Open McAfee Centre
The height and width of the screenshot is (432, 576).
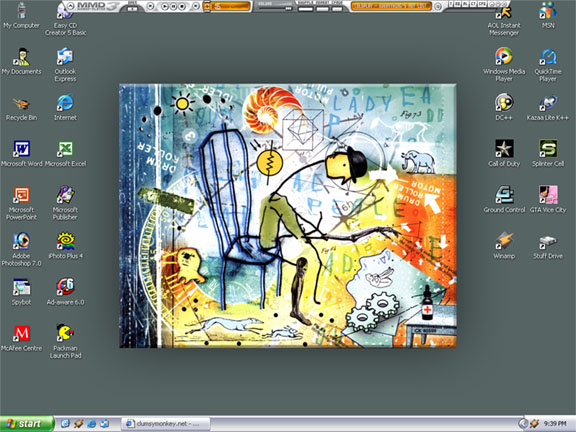pyautogui.click(x=21, y=338)
